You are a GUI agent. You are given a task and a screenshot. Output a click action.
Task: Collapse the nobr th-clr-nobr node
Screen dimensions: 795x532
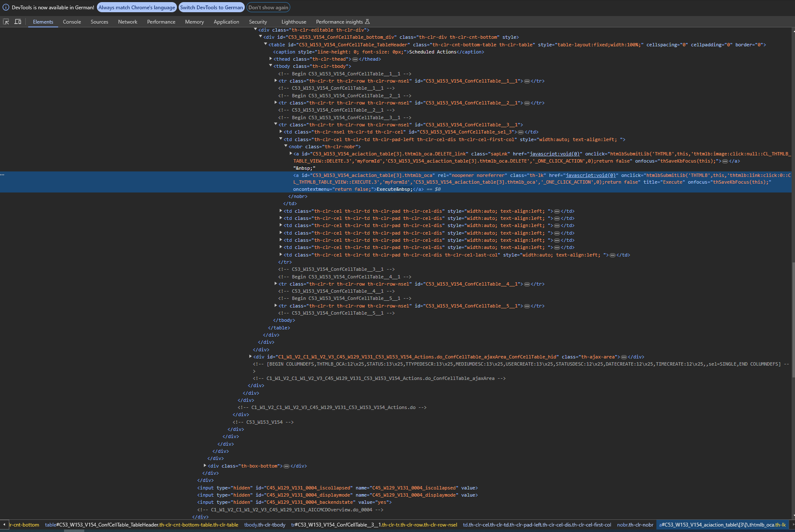click(286, 146)
